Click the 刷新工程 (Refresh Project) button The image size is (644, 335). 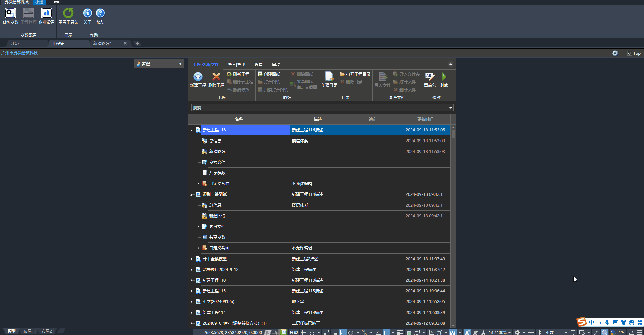tap(238, 74)
